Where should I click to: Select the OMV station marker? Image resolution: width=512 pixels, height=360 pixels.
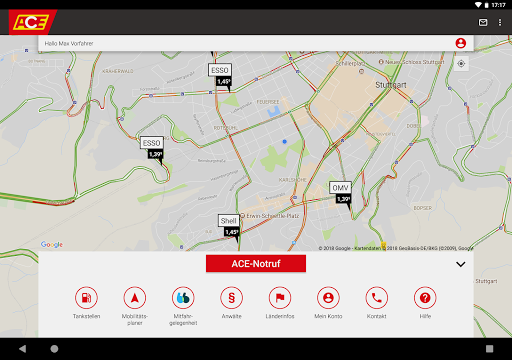pyautogui.click(x=341, y=193)
